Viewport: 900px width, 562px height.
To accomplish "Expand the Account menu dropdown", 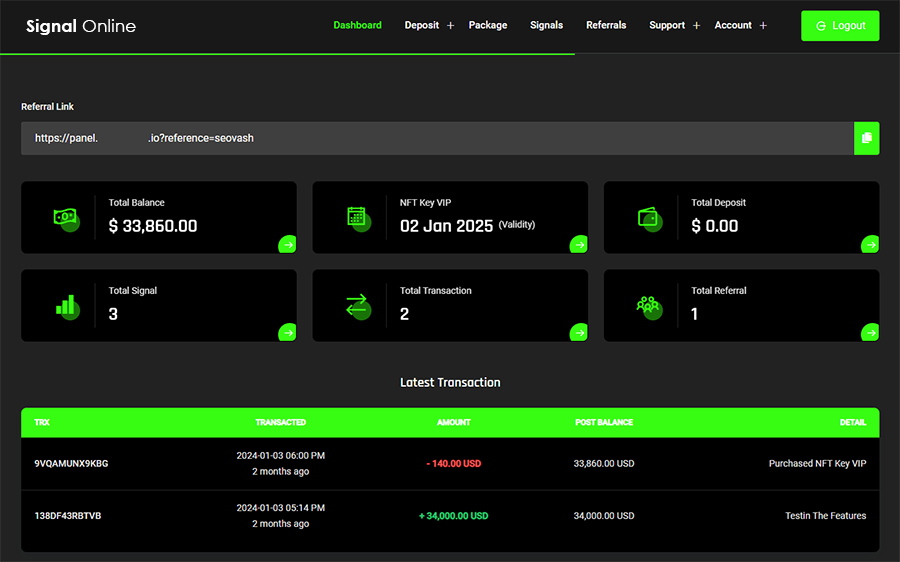I will [763, 26].
